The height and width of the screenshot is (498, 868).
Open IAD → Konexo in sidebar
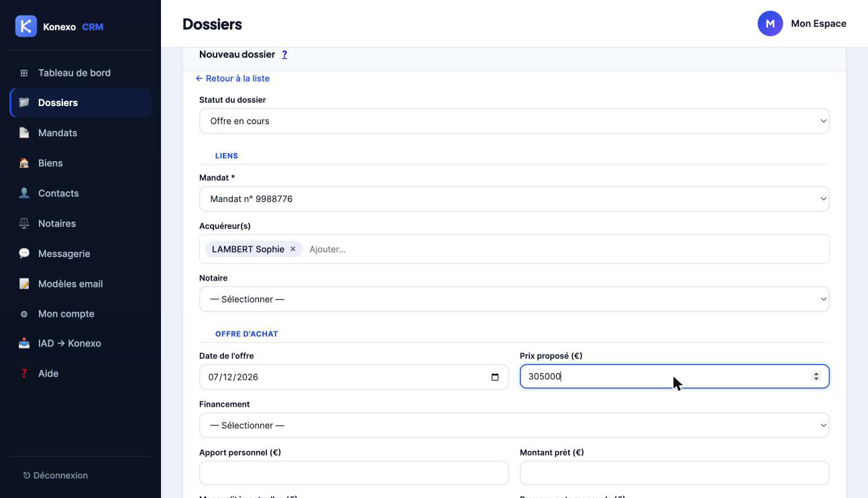(x=80, y=343)
